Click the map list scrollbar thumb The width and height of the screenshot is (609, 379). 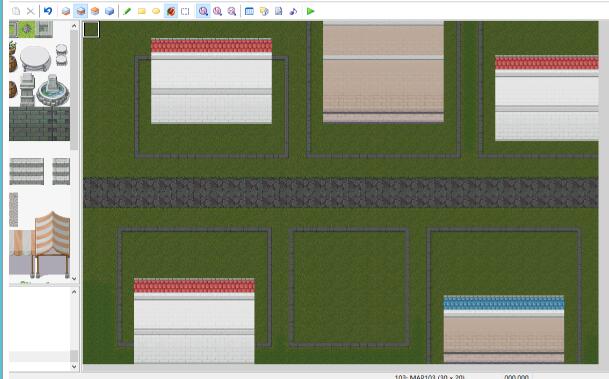click(74, 356)
